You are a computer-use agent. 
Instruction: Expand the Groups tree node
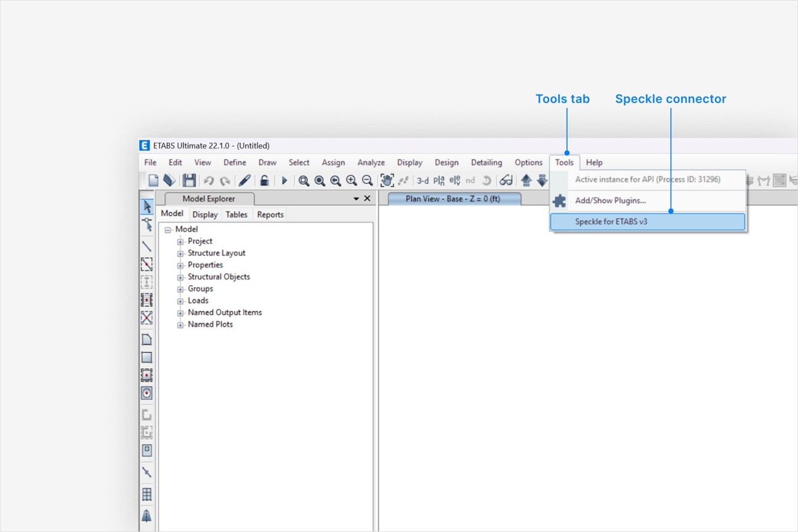(x=180, y=289)
